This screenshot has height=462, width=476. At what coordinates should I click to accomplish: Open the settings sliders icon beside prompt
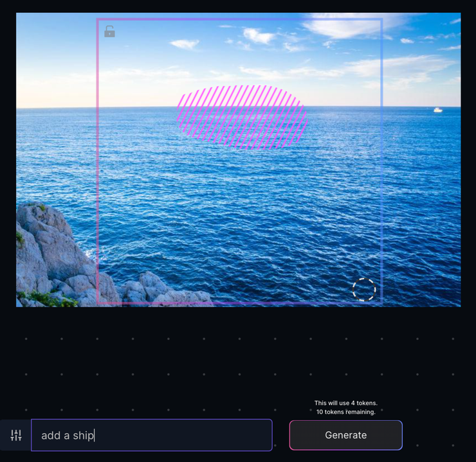coord(16,435)
